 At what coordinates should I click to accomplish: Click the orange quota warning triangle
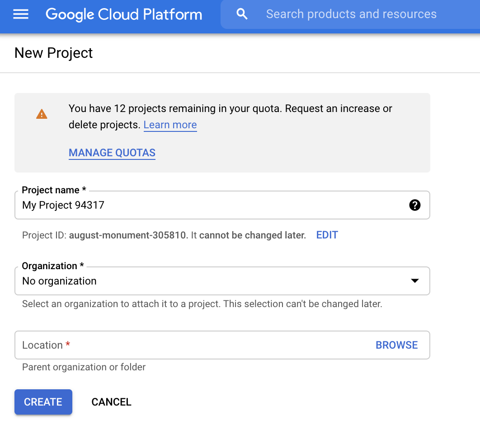click(x=42, y=114)
